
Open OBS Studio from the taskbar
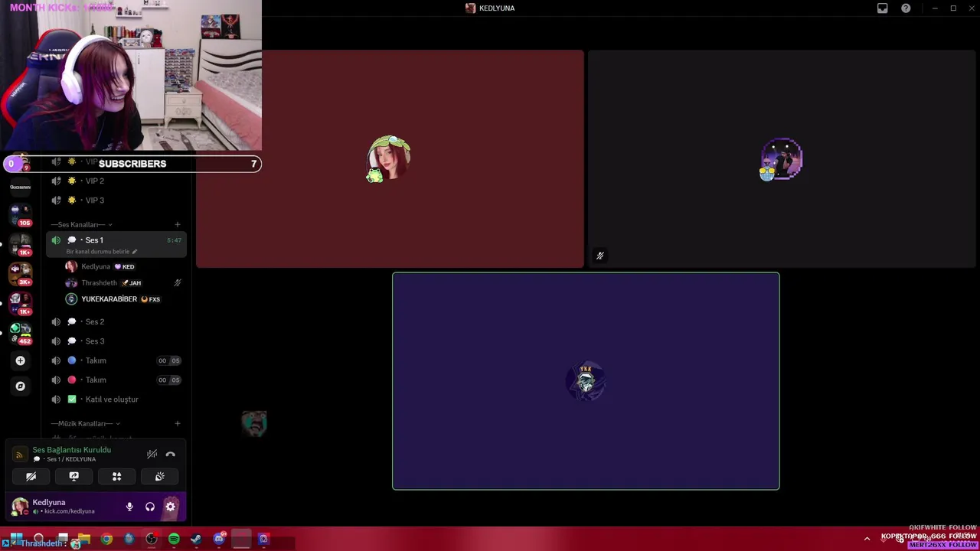[152, 540]
